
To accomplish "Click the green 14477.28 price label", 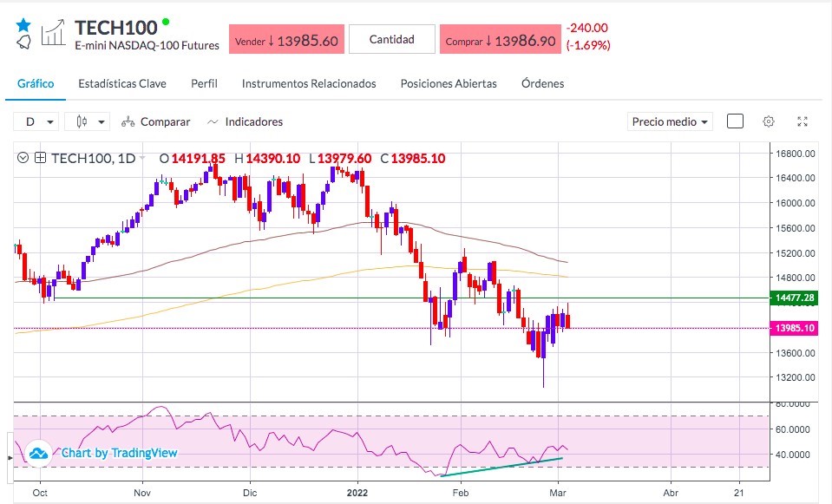I will 794,298.
